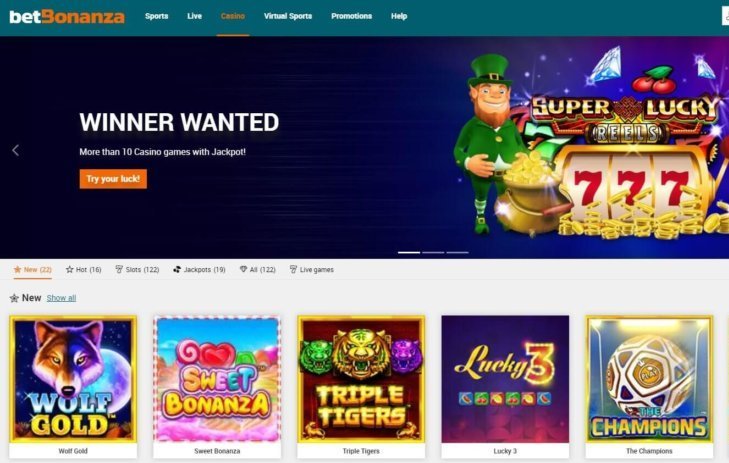Image resolution: width=729 pixels, height=463 pixels.
Task: Click the star icon beside Hot
Action: click(x=70, y=270)
